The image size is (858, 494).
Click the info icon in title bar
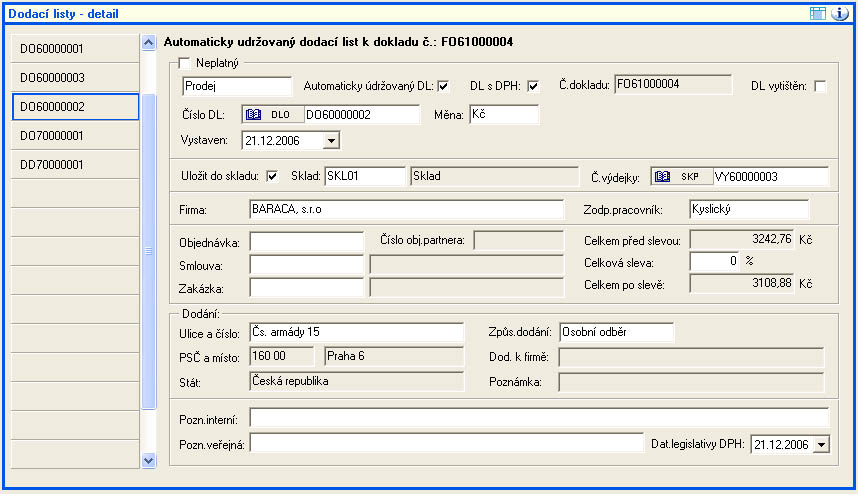[839, 13]
